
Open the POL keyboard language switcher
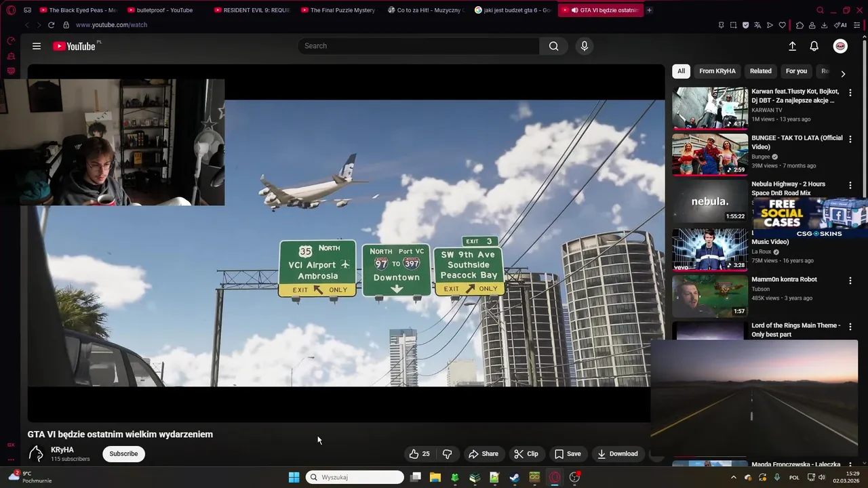coord(794,477)
